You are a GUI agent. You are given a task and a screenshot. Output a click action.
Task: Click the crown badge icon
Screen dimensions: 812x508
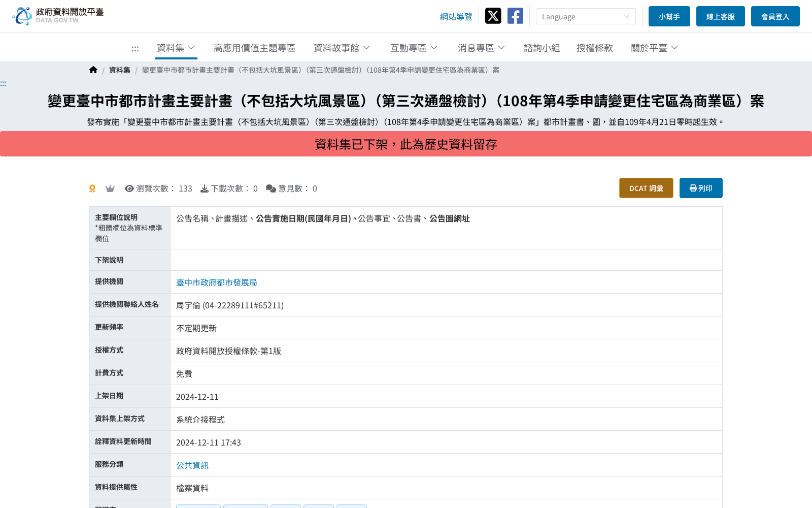point(110,188)
